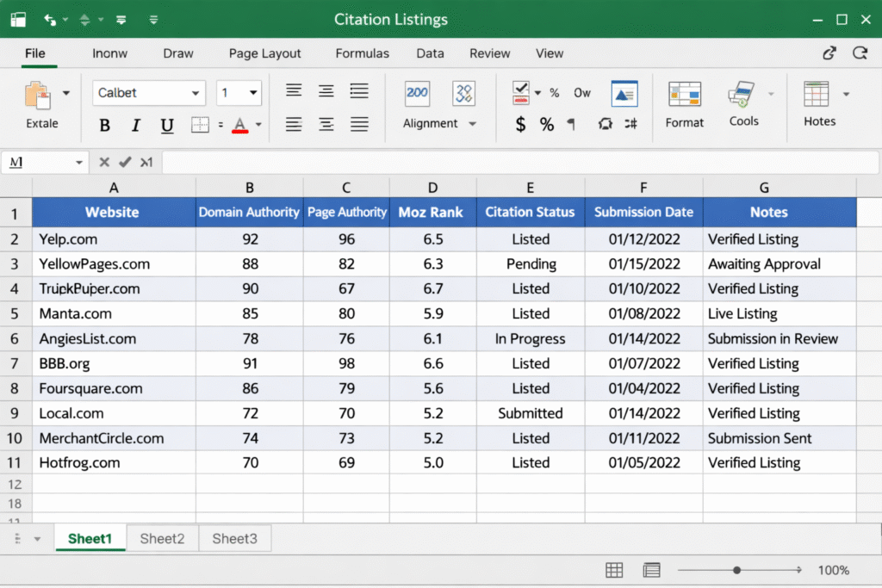
Task: Click the zoom slider handle
Action: tap(737, 570)
